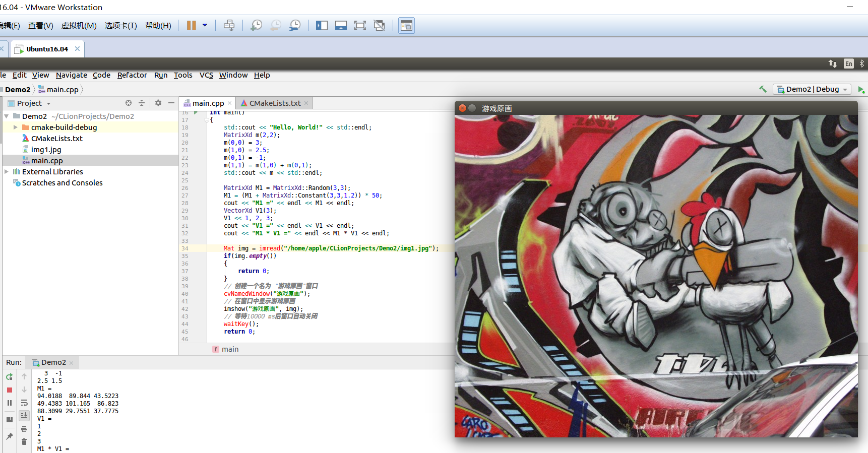This screenshot has height=453, width=868.
Task: Pause the virtual machine in VMware toolbar
Action: pos(191,25)
